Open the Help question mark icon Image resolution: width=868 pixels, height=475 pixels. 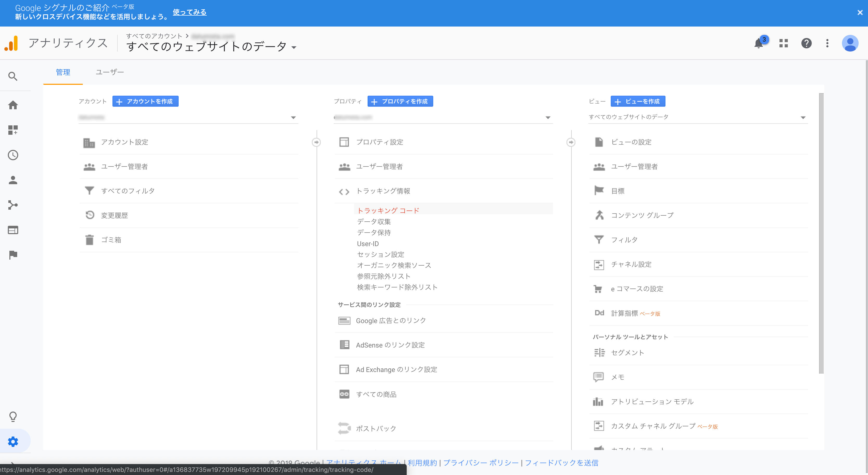(806, 43)
